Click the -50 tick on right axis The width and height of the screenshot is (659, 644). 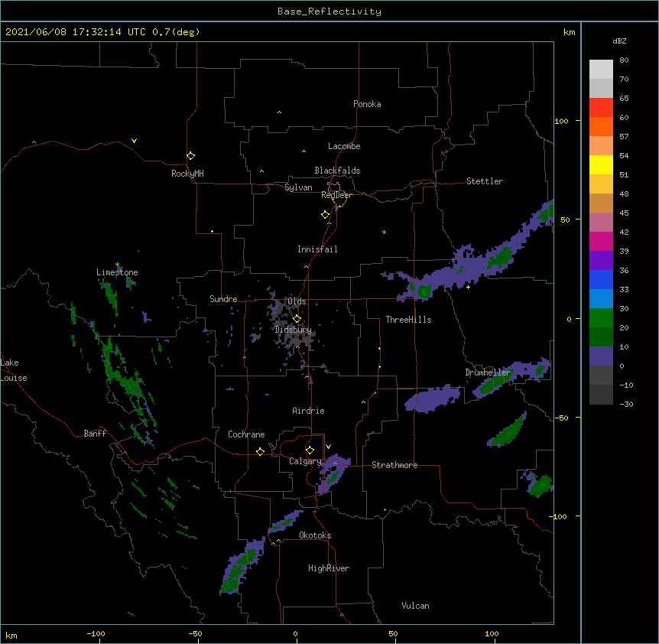click(x=561, y=418)
